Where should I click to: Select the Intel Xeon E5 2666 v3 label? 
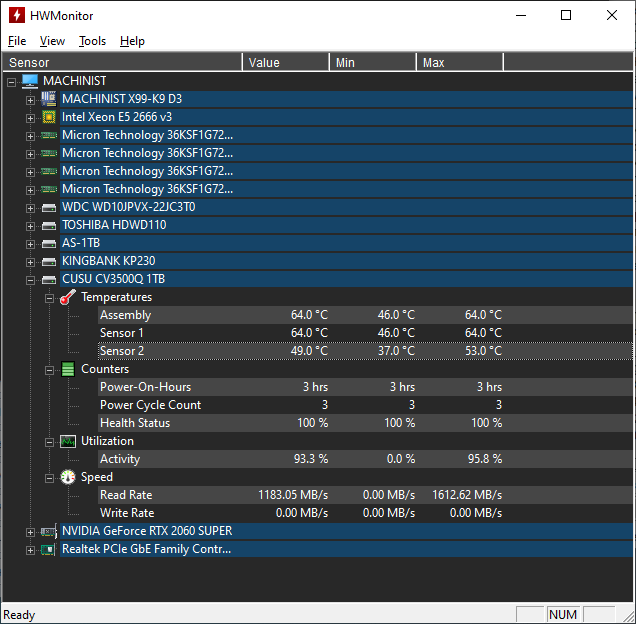pyautogui.click(x=117, y=117)
